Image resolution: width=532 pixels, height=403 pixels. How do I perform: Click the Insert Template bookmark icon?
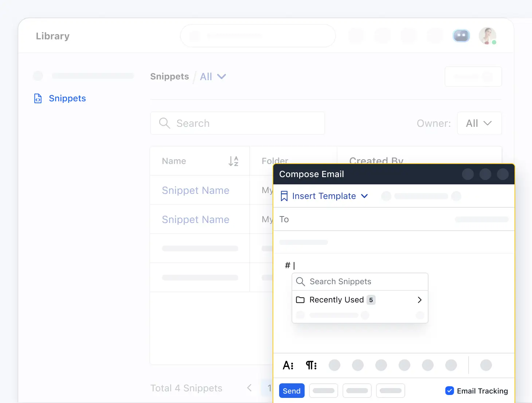tap(284, 196)
